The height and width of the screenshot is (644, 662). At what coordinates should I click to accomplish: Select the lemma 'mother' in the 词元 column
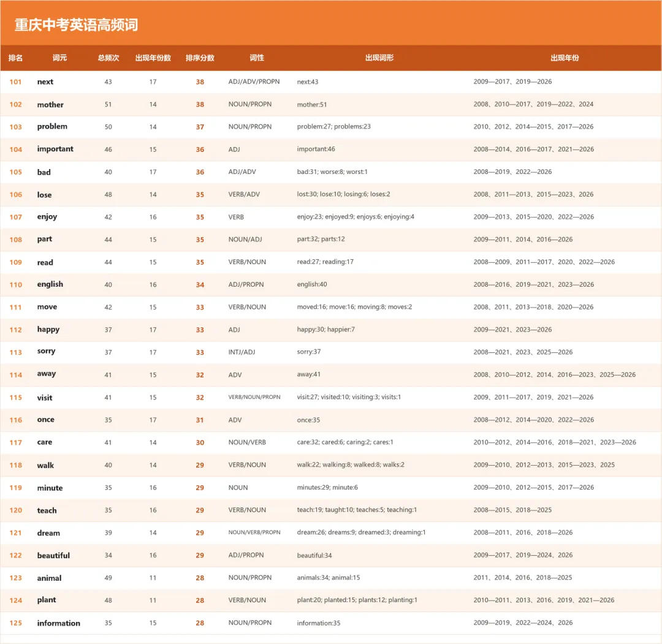click(50, 104)
